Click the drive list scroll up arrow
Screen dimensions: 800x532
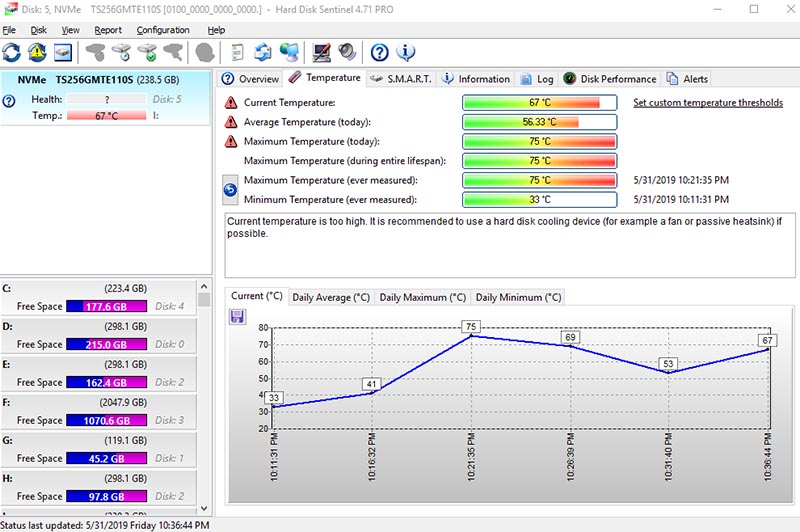(204, 286)
